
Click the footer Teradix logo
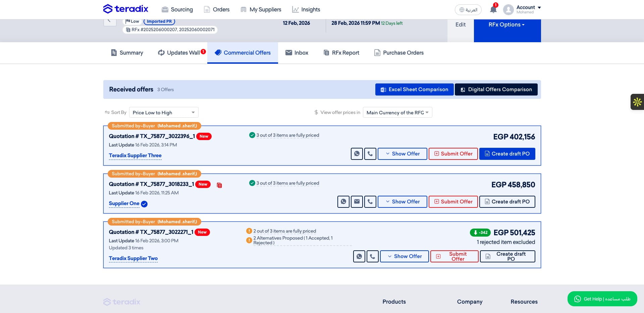coord(121,302)
